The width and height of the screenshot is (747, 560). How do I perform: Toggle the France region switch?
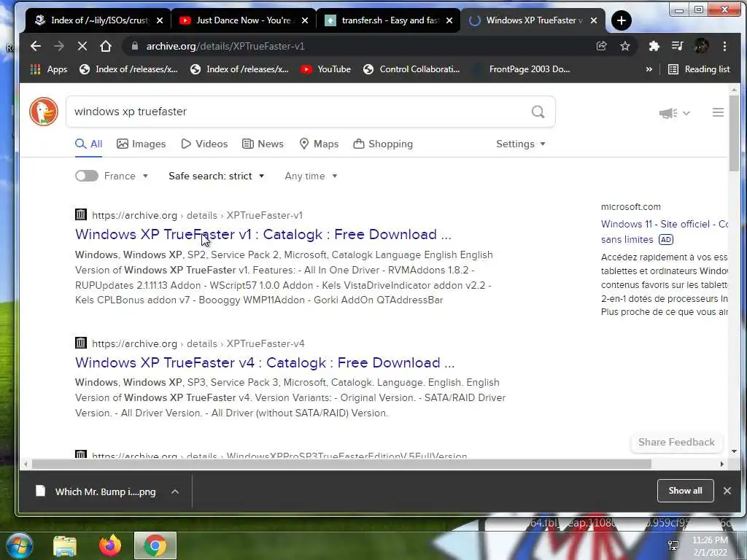point(87,176)
